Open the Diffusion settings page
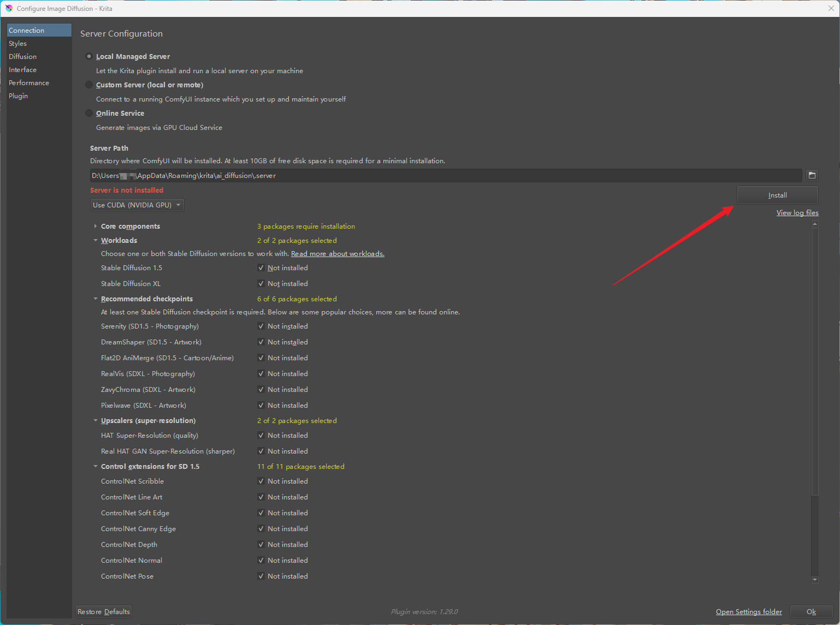Screen dimensions: 840x625 pyautogui.click(x=39, y=56)
